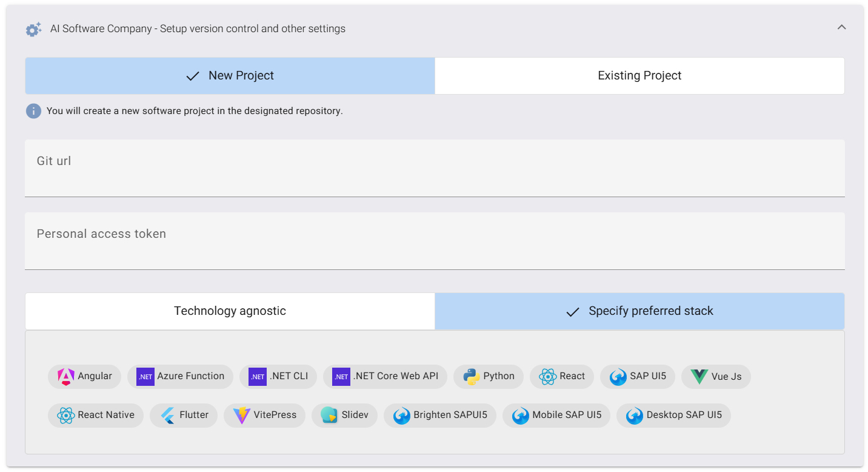Switch to Technology agnostic mode
Image resolution: width=868 pixels, height=472 pixels.
point(230,311)
